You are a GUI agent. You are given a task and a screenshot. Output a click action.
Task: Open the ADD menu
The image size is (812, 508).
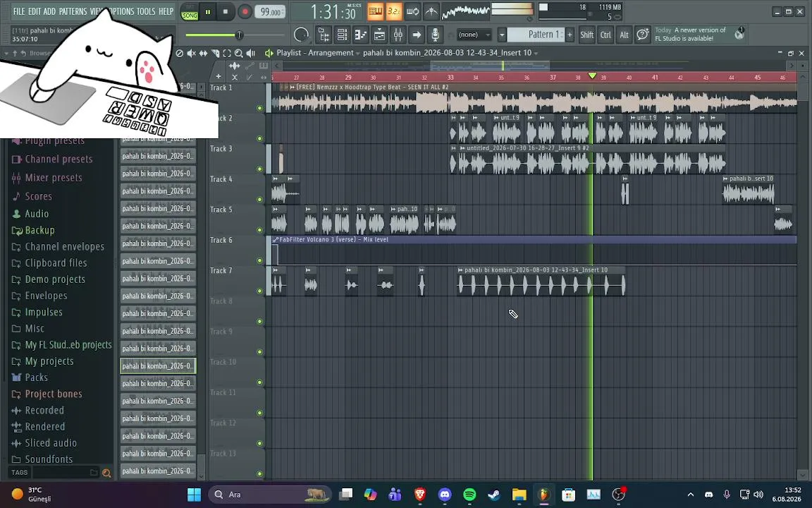50,11
